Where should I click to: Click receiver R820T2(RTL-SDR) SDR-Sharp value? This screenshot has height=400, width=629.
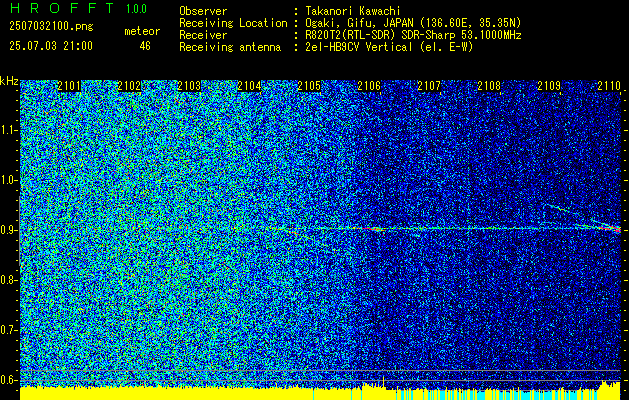pyautogui.click(x=413, y=35)
